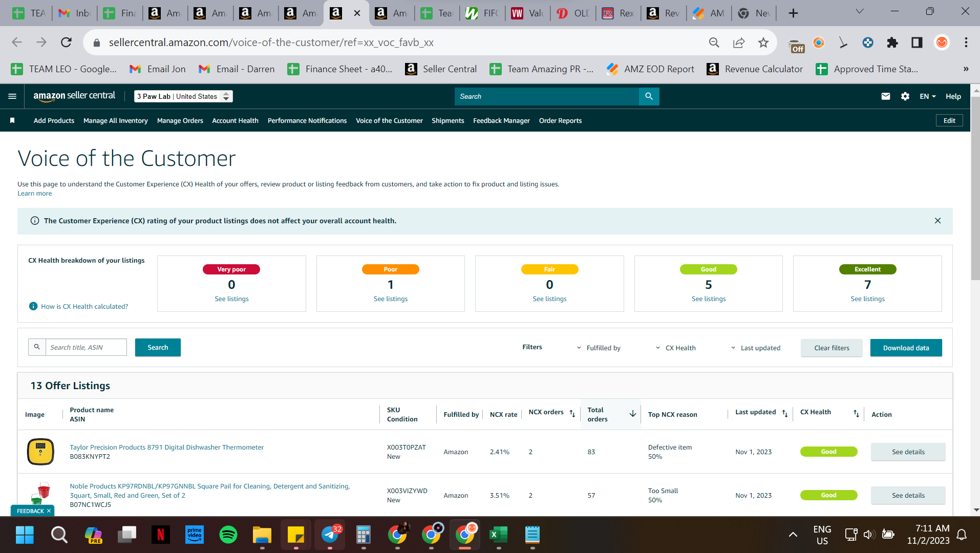Open Netflix from the taskbar
The height and width of the screenshot is (553, 980).
click(x=161, y=535)
